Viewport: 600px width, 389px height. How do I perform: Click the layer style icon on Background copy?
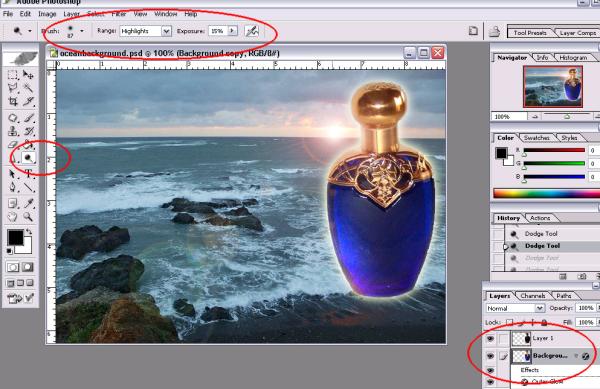[x=585, y=356]
